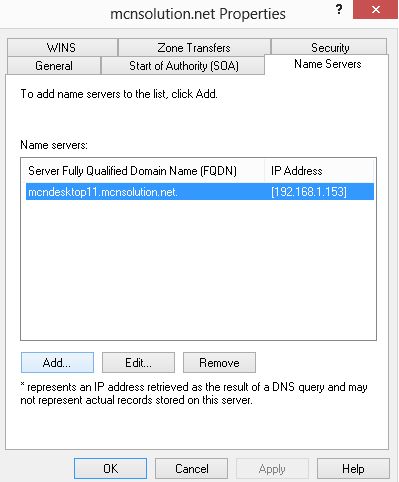Click the IP Address column header

[319, 171]
